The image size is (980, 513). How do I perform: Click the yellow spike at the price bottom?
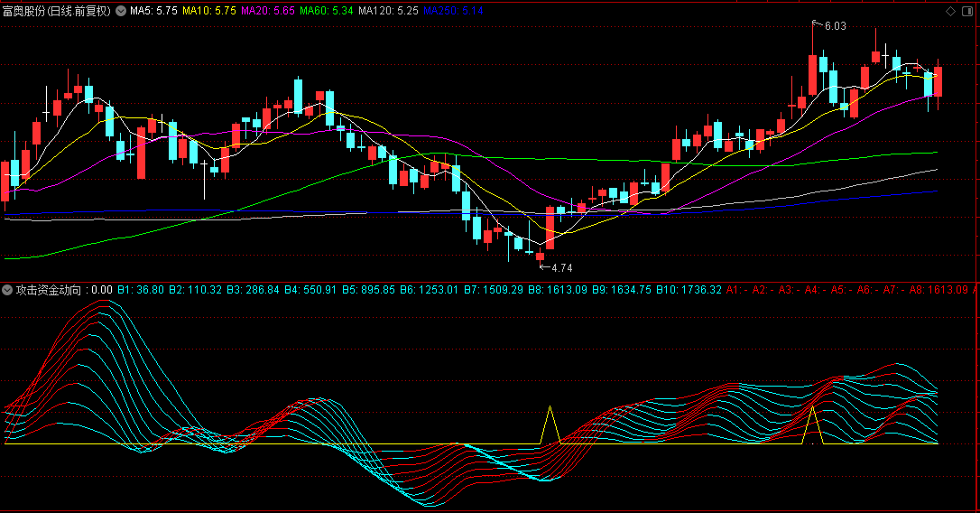point(550,425)
